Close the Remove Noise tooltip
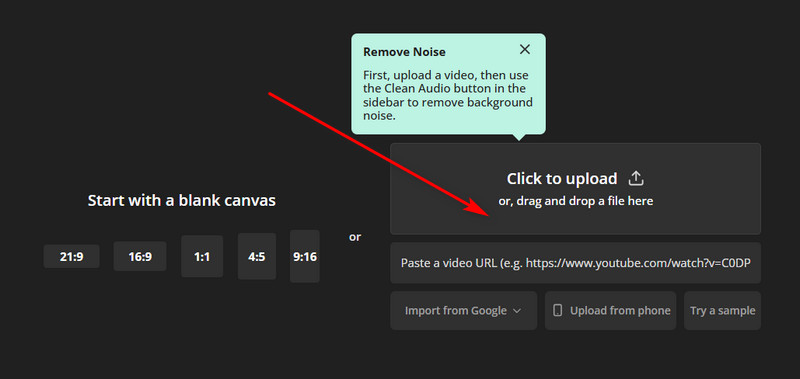800x379 pixels. [x=524, y=49]
